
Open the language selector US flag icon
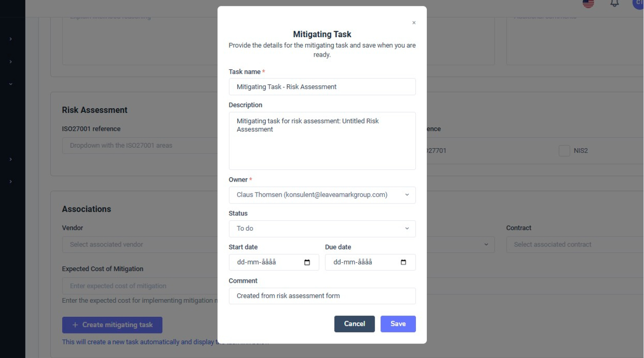pyautogui.click(x=588, y=3)
